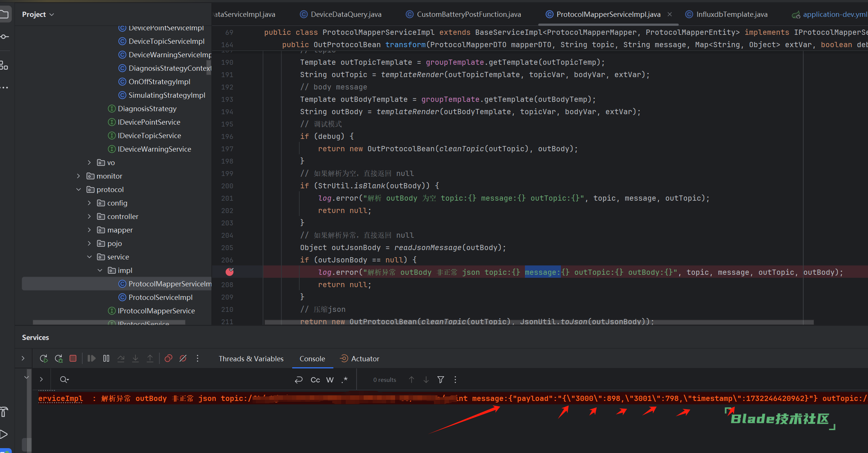Open more tool windows ellipsis
This screenshot has width=868, height=453.
[4, 87]
